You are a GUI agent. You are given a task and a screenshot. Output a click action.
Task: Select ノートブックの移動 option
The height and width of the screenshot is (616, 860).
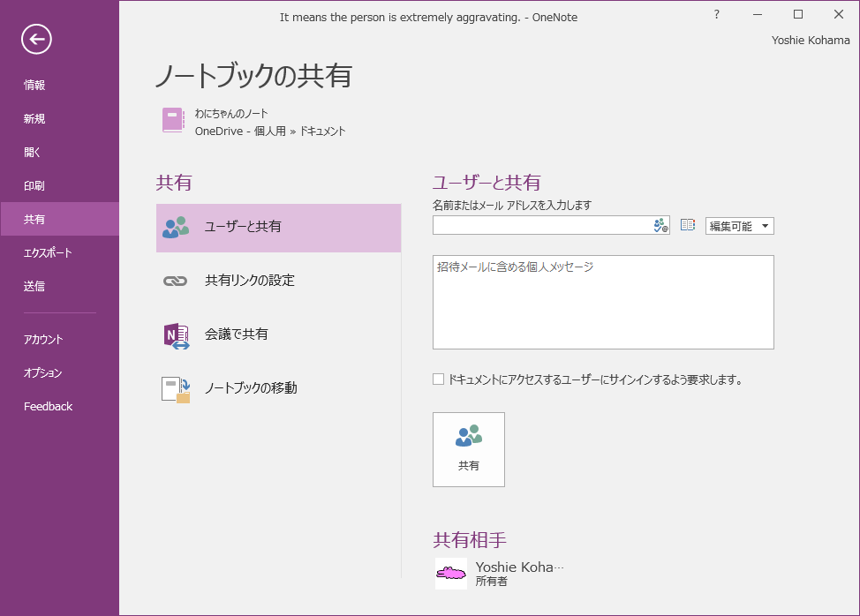279,388
